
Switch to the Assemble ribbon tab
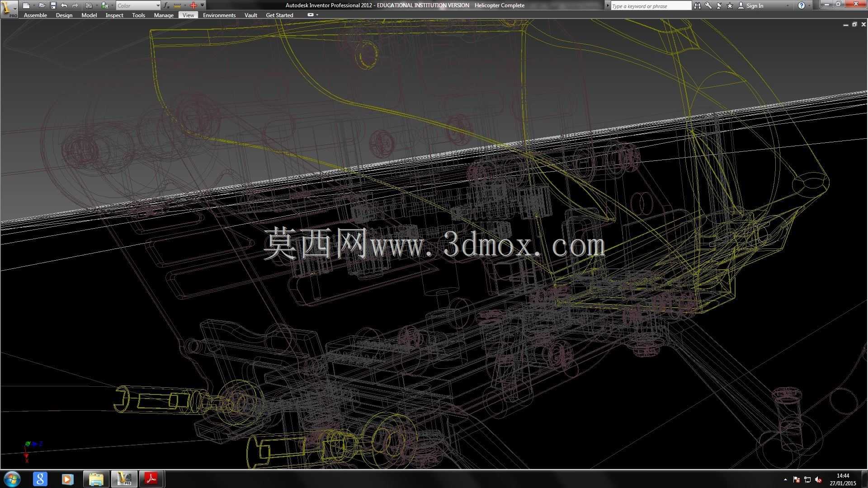(x=35, y=15)
